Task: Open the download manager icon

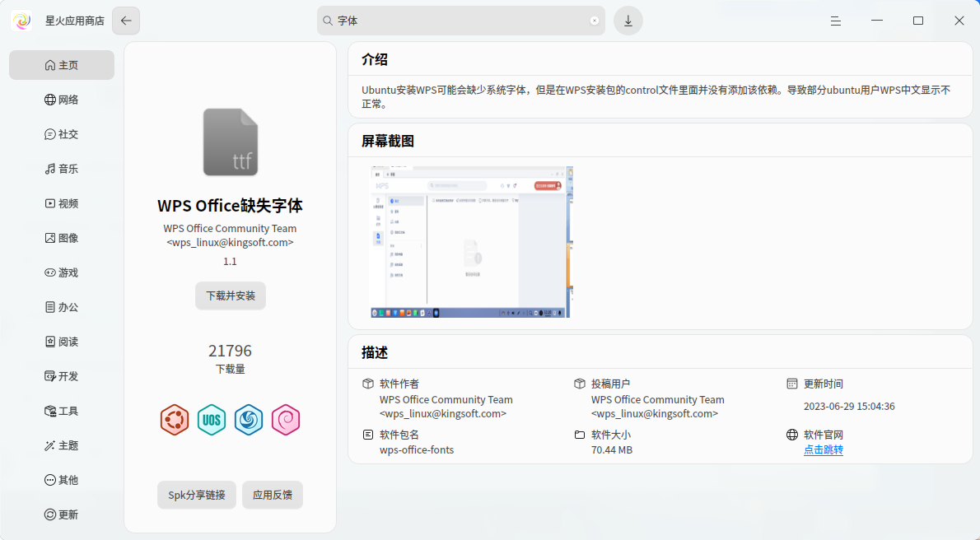Action: [x=628, y=21]
